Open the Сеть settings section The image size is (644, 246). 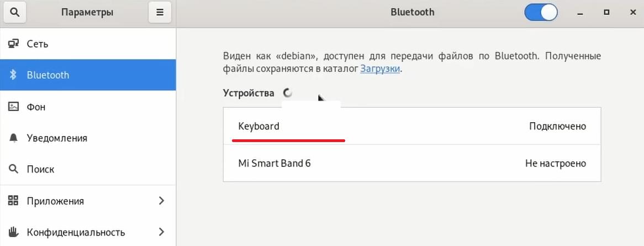coord(88,44)
